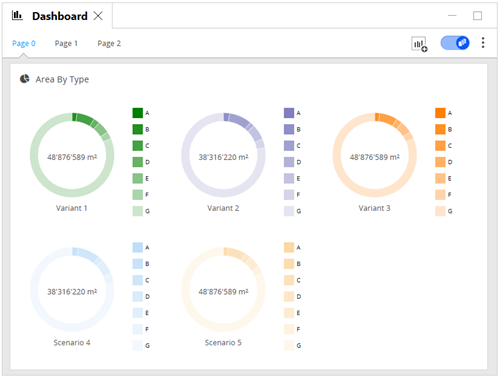Select the Variant 1 chart label
Viewport: 500px width, 378px height.
72,208
